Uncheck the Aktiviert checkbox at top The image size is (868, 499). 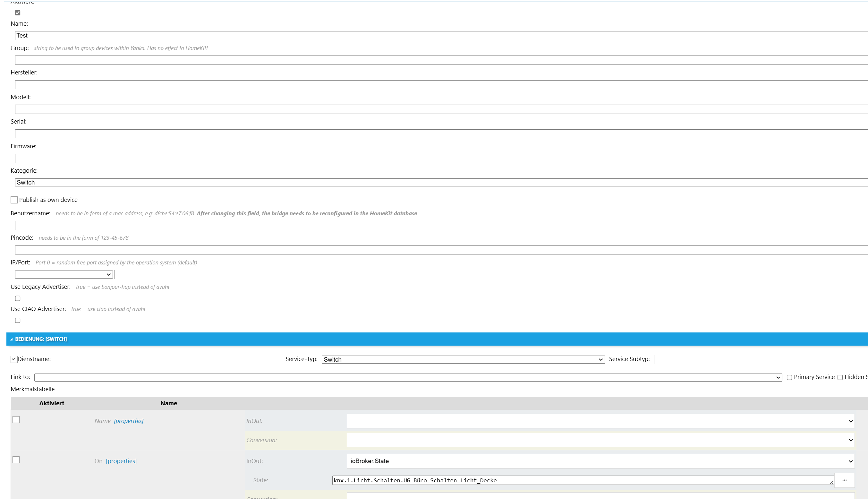[18, 13]
